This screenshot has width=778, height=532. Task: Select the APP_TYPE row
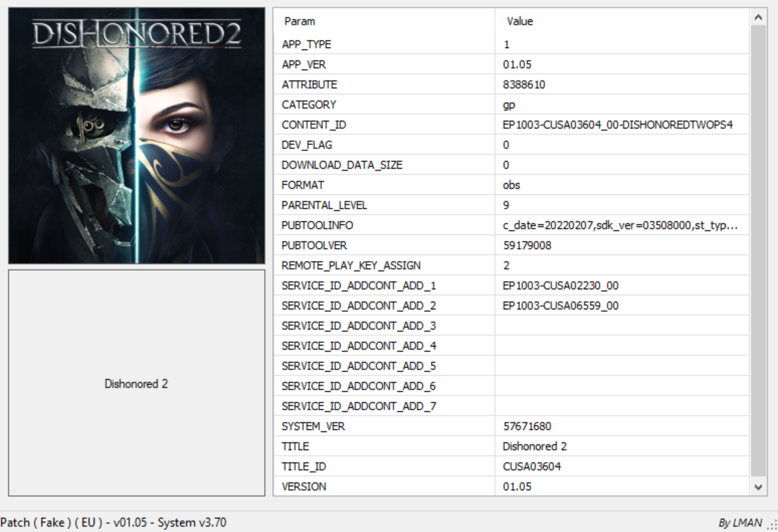point(511,44)
